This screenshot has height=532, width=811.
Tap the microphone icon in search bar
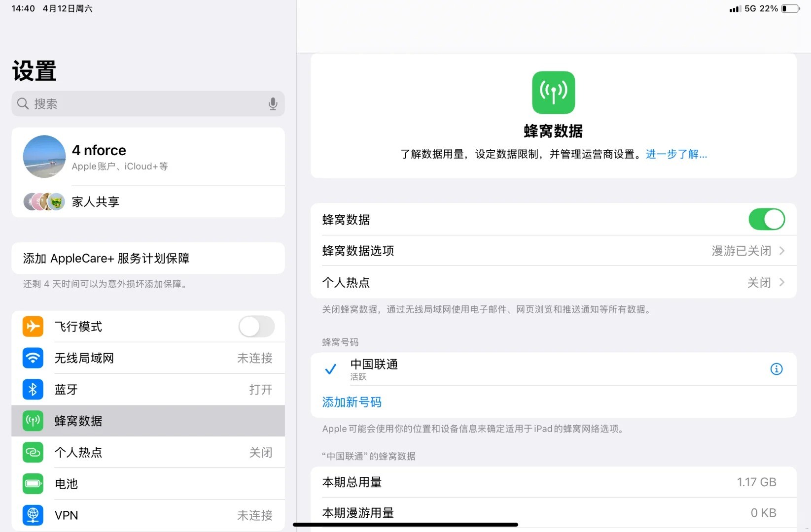[x=273, y=104]
